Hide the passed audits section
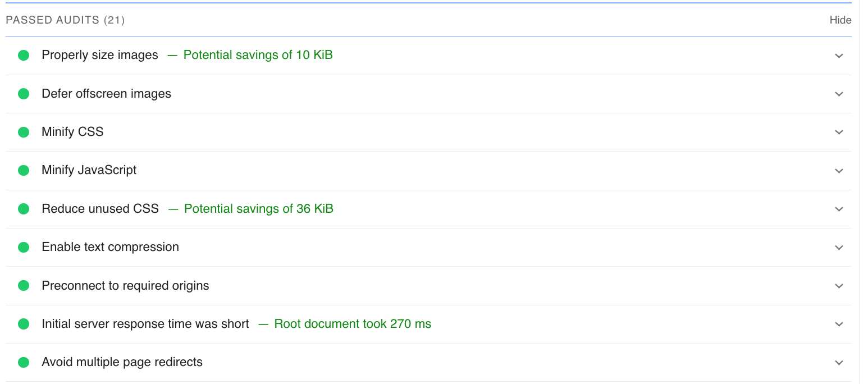Screen dimensions: 868x384 tap(840, 20)
